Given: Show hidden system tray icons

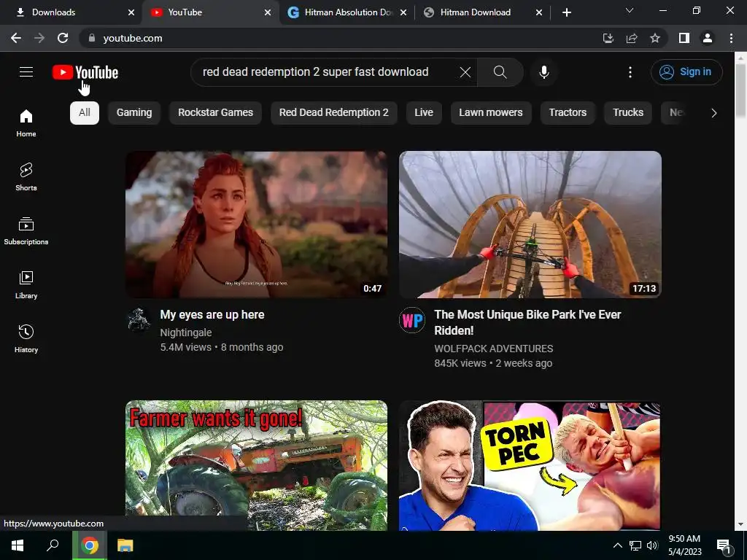Looking at the screenshot, I should (617, 545).
